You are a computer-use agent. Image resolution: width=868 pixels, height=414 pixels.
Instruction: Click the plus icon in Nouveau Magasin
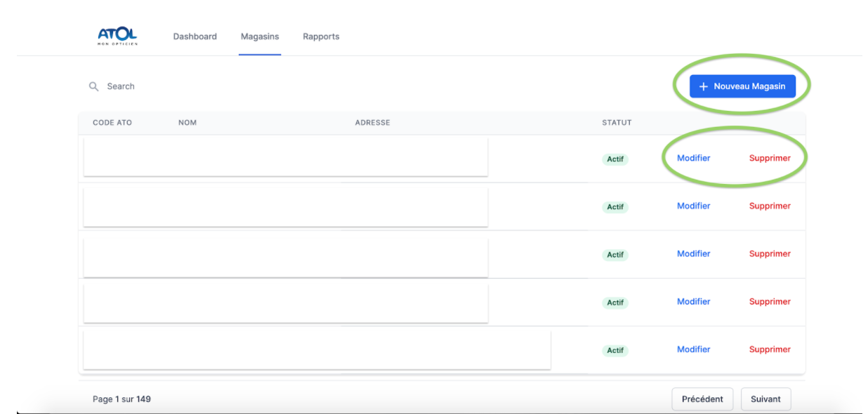point(704,86)
